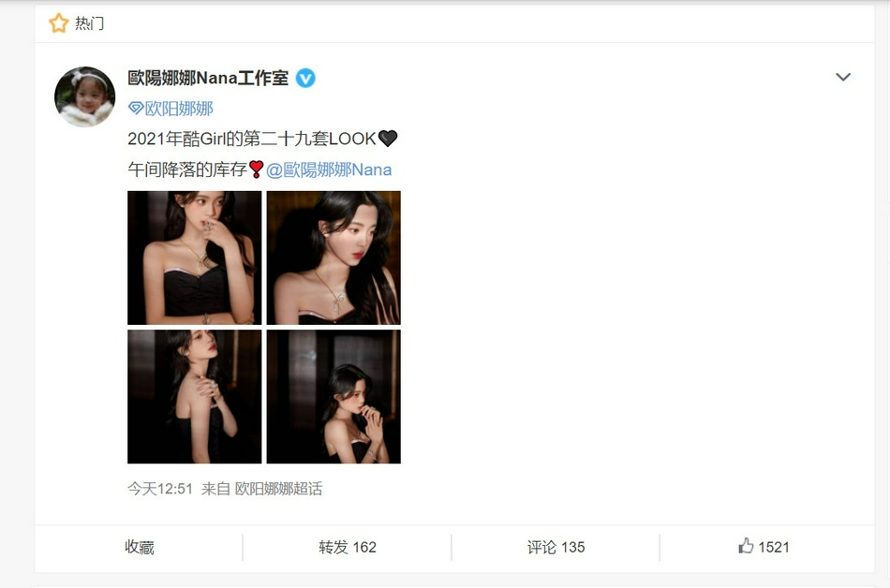Click the star icon beside 热门
This screenshot has width=890, height=588.
(58, 23)
